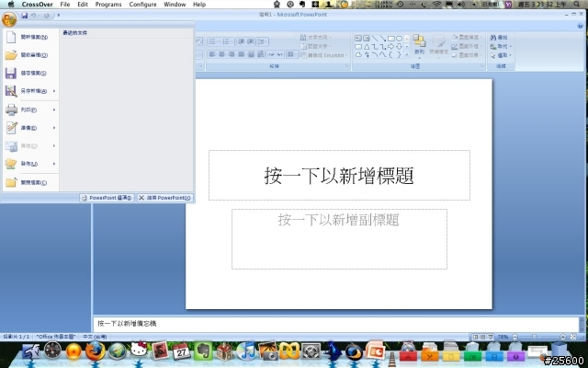Open the Customize Quick Access Toolbar arrow
The image size is (588, 368).
point(58,16)
